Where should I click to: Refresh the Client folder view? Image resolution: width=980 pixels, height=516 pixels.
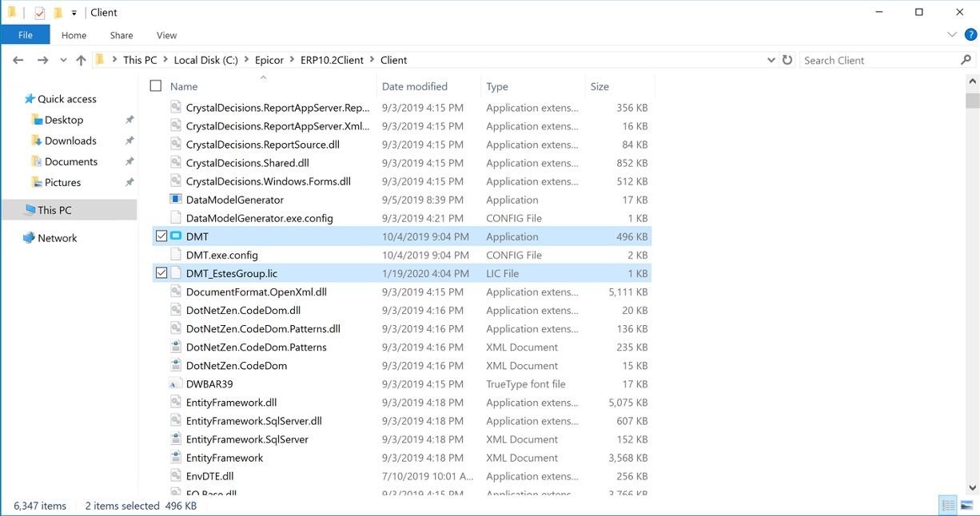(787, 60)
